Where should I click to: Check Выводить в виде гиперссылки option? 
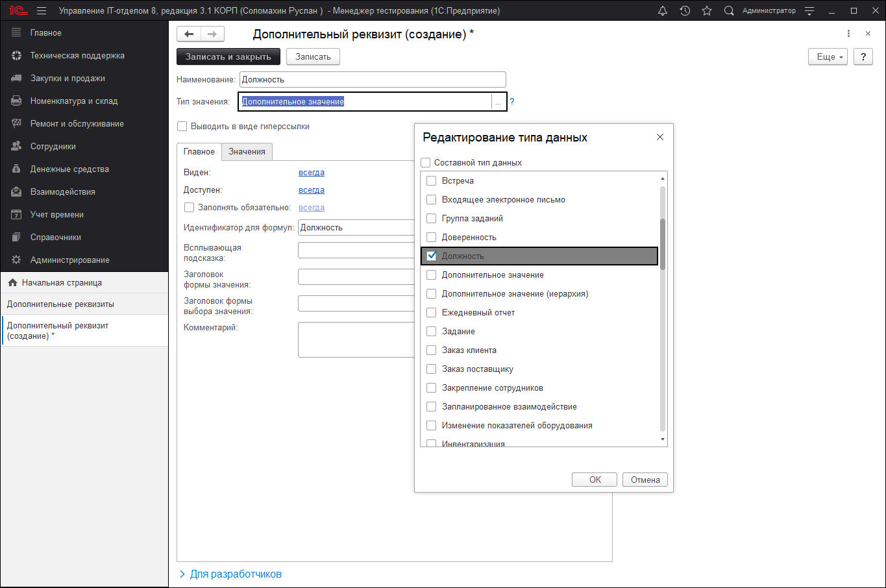pyautogui.click(x=182, y=127)
